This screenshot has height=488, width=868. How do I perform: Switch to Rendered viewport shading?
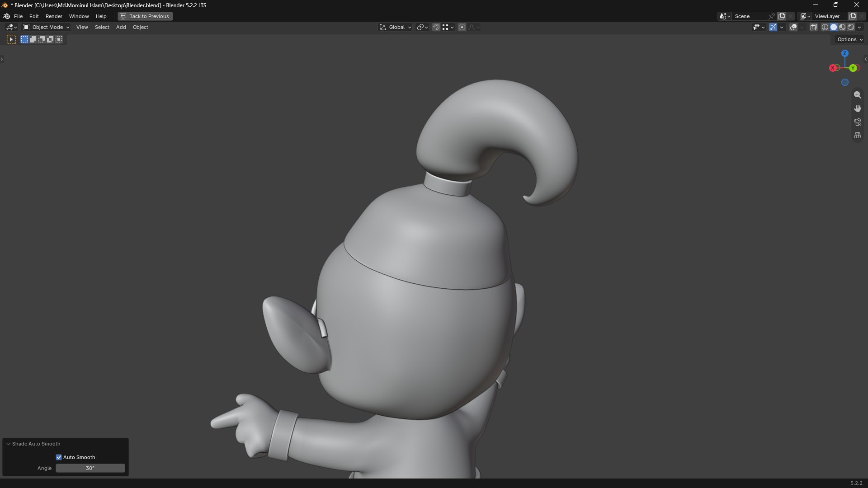click(851, 27)
